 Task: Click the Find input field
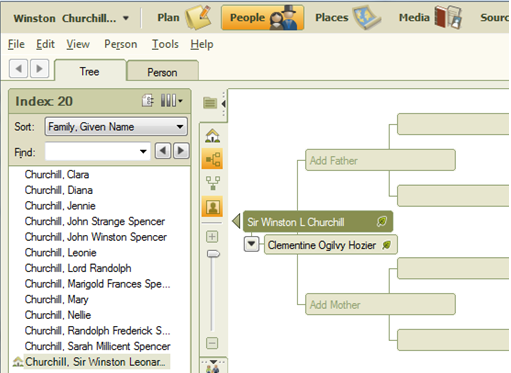[x=97, y=152]
